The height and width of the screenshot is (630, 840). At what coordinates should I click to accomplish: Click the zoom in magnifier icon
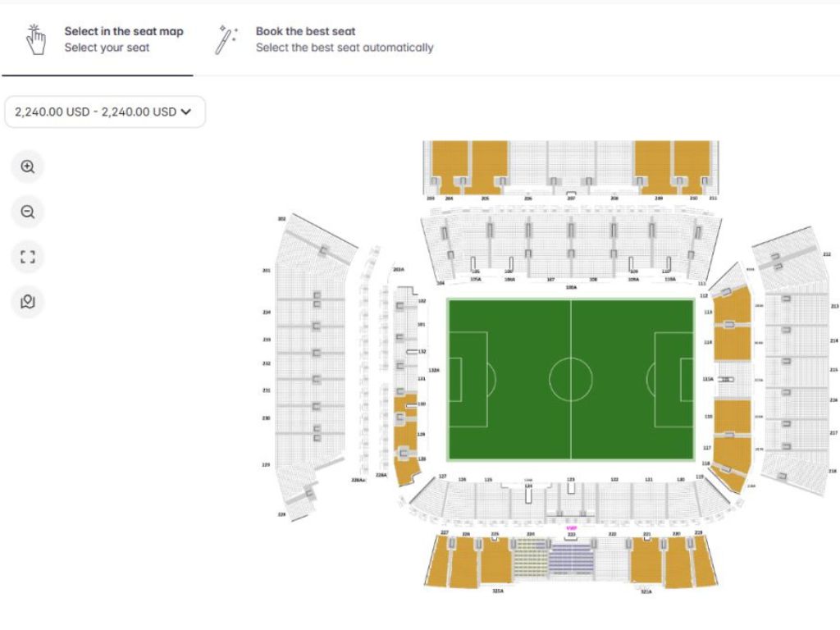[28, 167]
